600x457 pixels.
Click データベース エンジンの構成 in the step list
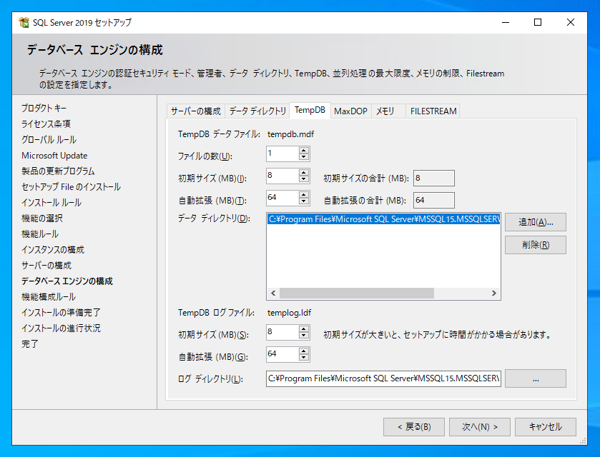tap(67, 281)
